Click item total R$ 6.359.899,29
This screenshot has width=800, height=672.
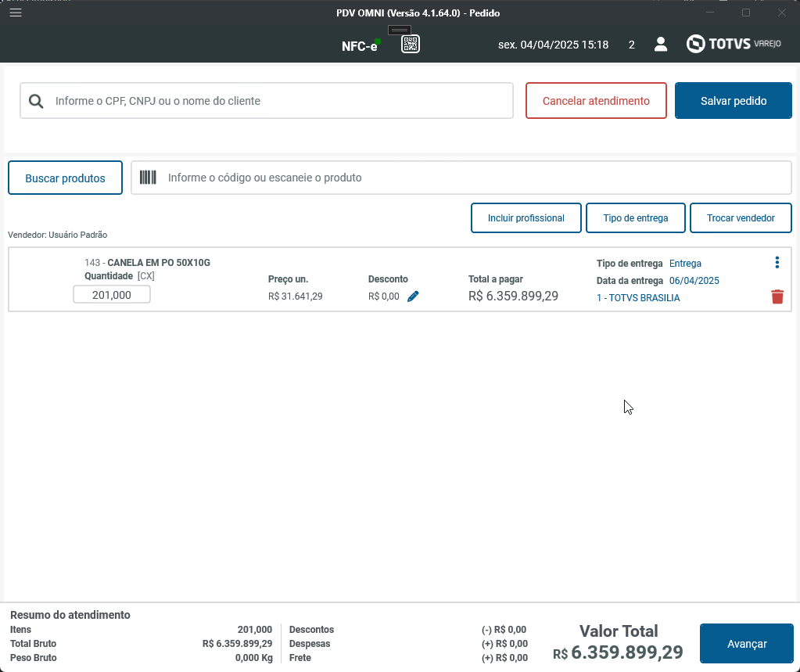pos(513,296)
